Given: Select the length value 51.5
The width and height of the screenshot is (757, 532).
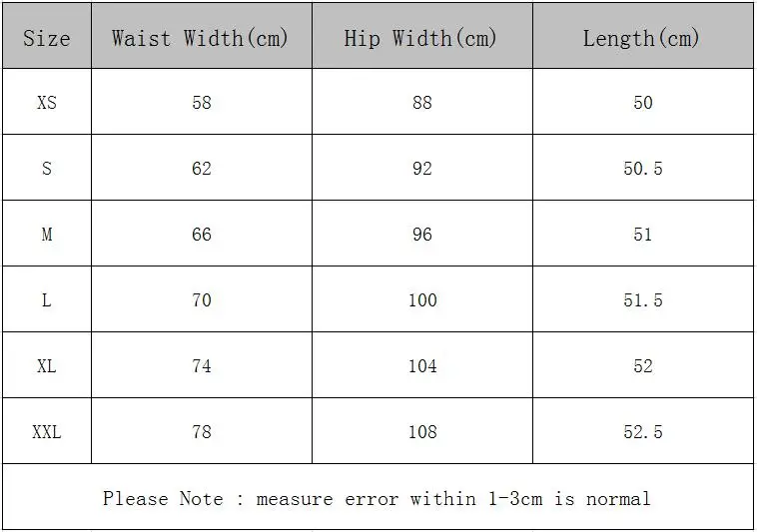Looking at the screenshot, I should click(643, 300).
